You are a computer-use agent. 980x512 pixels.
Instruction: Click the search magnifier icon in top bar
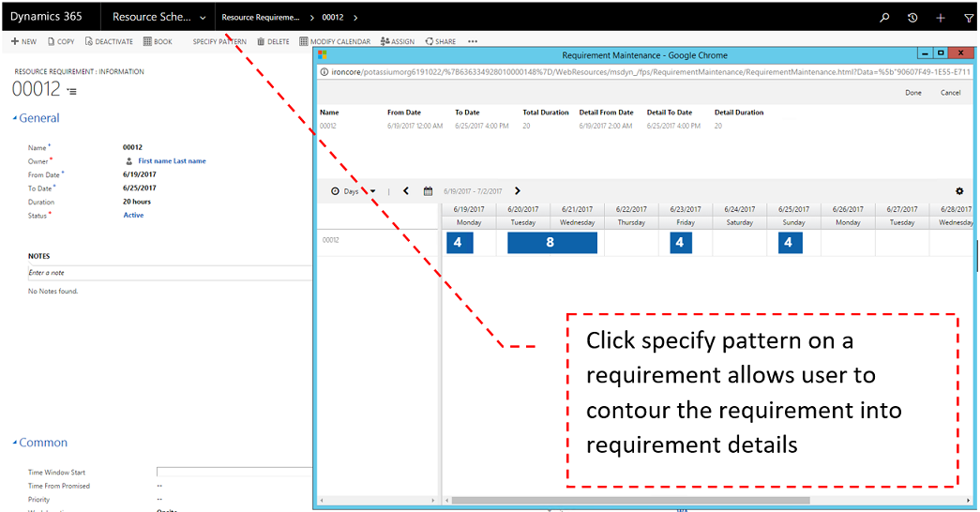tap(883, 18)
